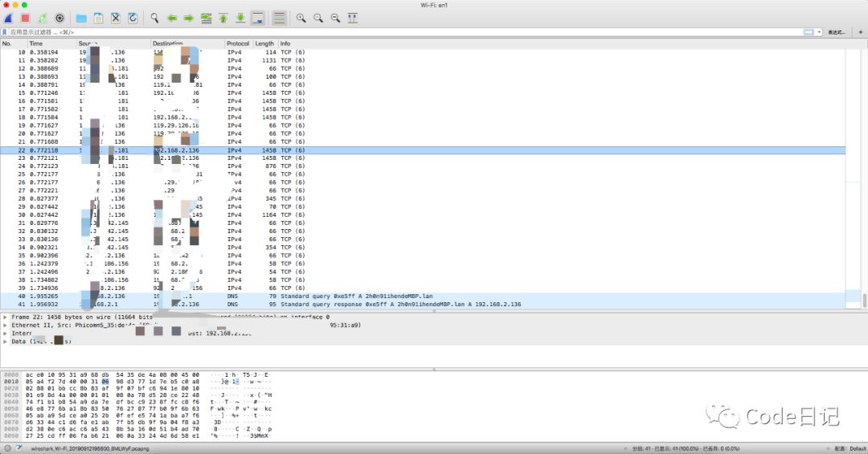Expand the Frame 22 details row
Viewport: 868px width, 454px height.
tap(5, 317)
